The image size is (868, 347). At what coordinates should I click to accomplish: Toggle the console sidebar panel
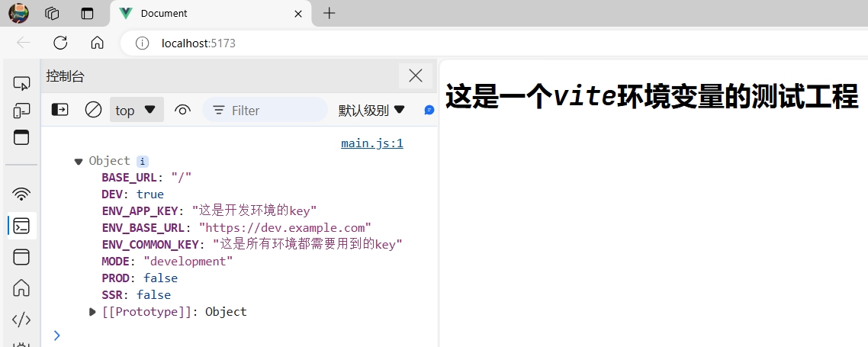(x=59, y=110)
